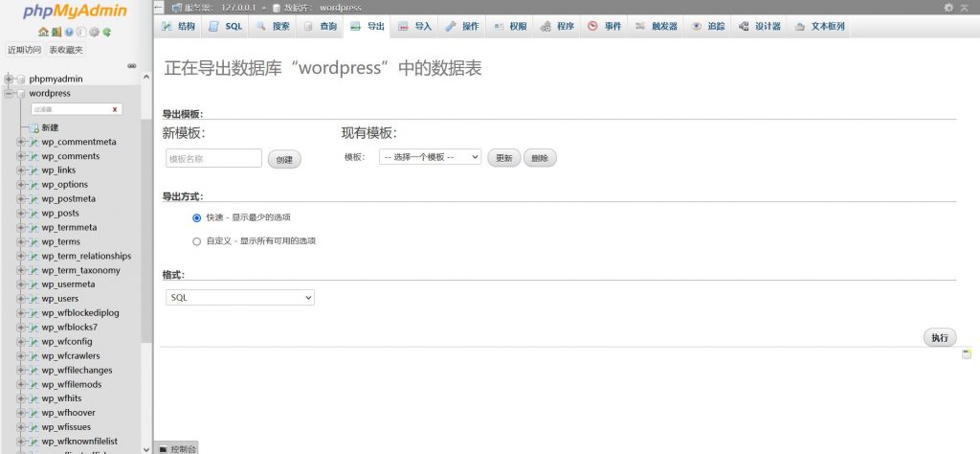
Task: Open the 选择一个模板 template dropdown
Action: coord(430,157)
